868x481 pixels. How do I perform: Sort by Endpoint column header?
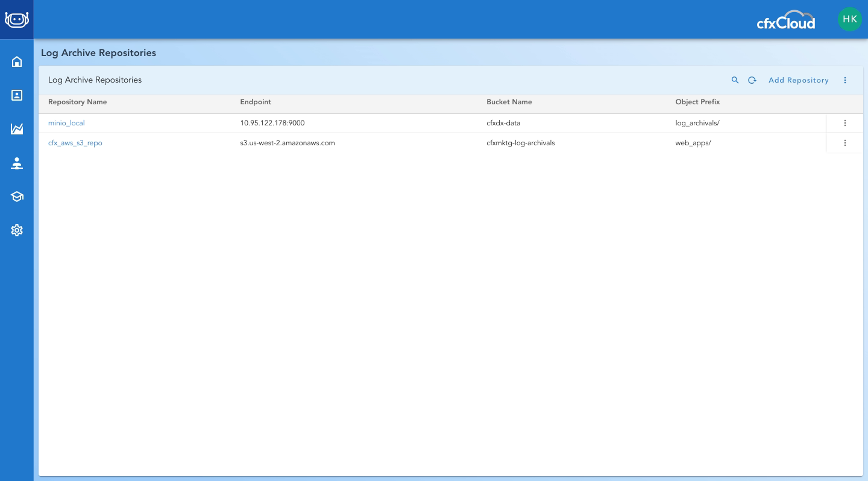[x=256, y=102]
